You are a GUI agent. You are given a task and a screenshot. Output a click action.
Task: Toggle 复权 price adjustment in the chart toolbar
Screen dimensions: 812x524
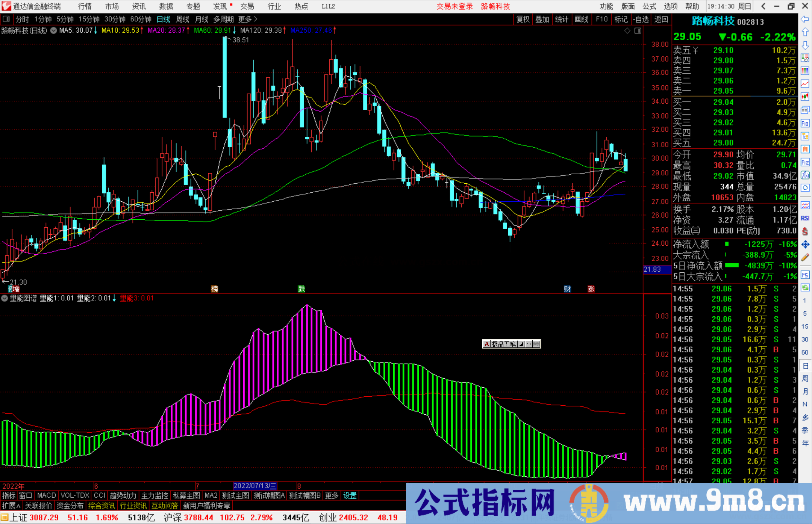point(523,19)
